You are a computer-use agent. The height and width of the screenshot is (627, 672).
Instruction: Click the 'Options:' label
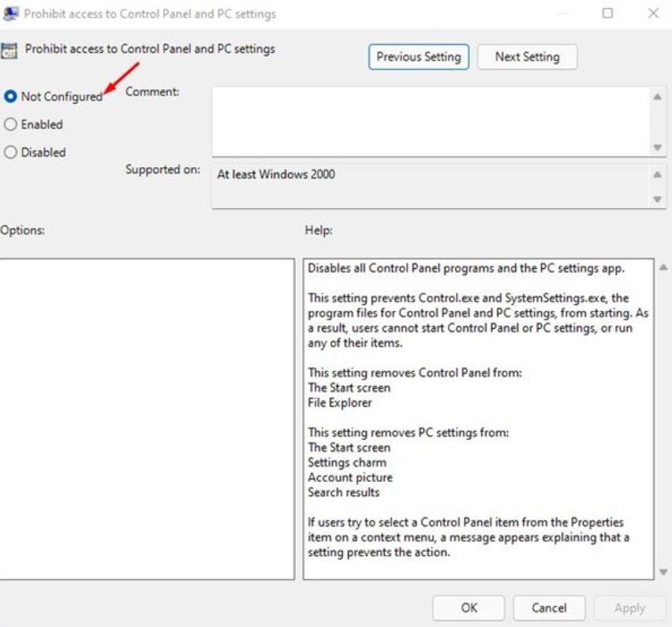pyautogui.click(x=22, y=230)
